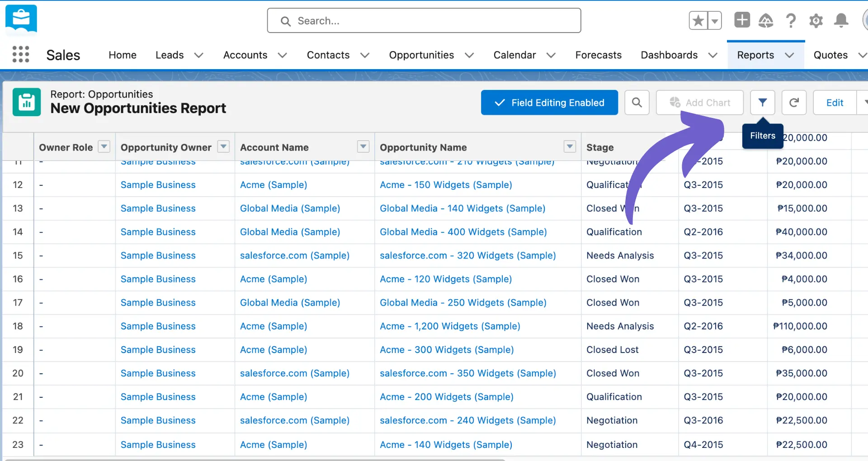Click the Add Chart button
The width and height of the screenshot is (868, 461).
pyautogui.click(x=700, y=103)
